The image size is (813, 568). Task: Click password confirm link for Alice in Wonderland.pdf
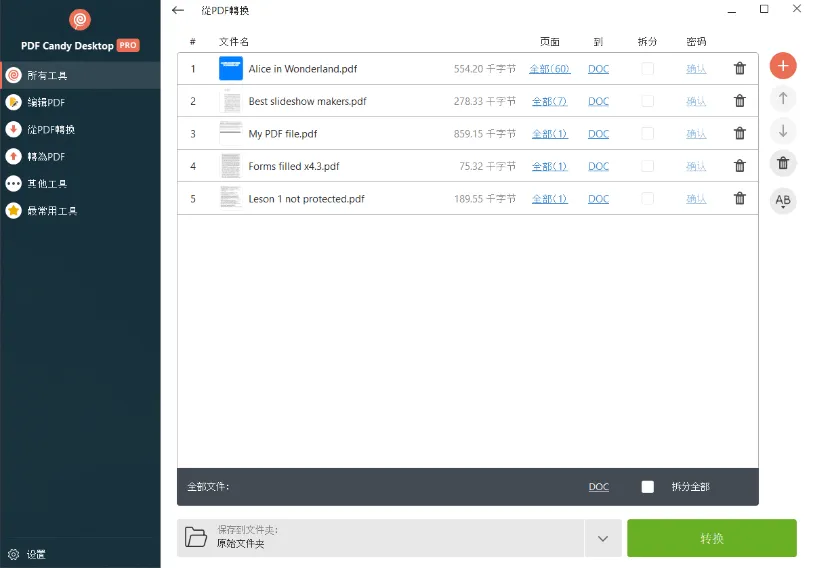click(x=696, y=69)
